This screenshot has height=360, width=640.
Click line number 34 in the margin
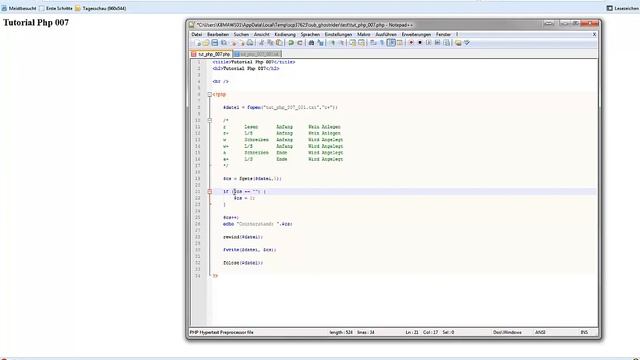pyautogui.click(x=198, y=276)
